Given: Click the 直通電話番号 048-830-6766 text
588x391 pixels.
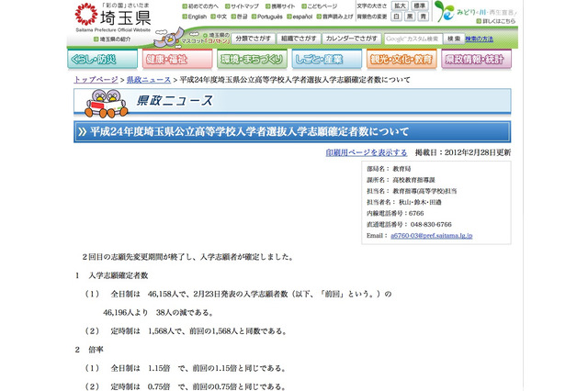Looking at the screenshot, I should click(x=409, y=224).
